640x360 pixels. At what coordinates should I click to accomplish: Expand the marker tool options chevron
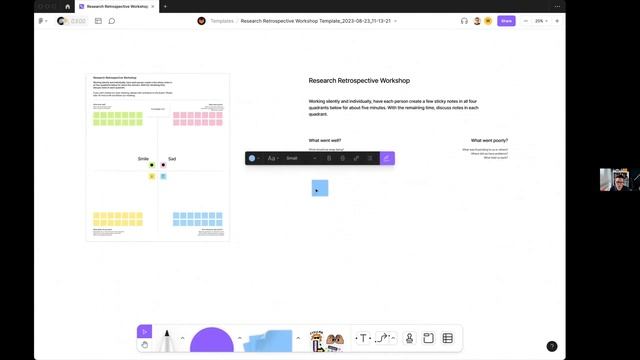coord(182,338)
